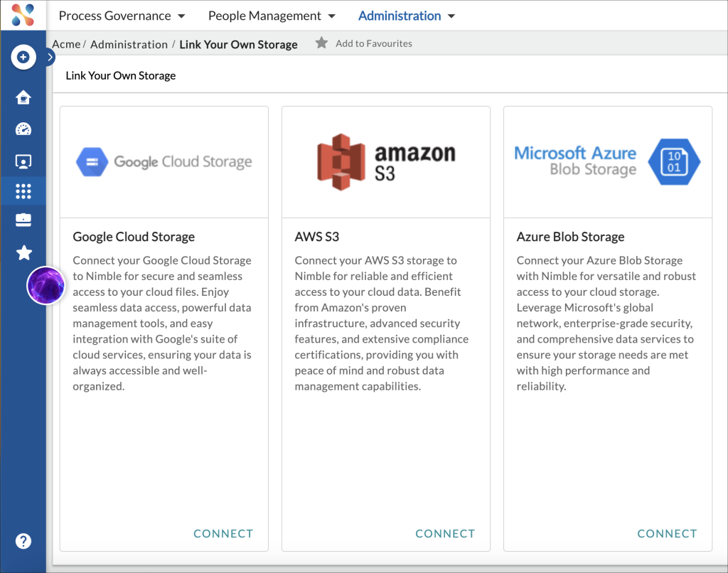Image resolution: width=728 pixels, height=573 pixels.
Task: Go to Acme in the breadcrumb
Action: point(66,44)
